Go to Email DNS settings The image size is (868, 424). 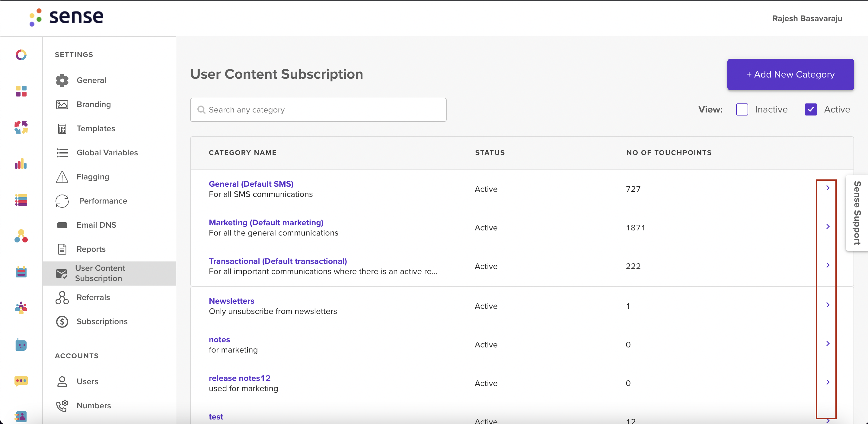pos(109,225)
